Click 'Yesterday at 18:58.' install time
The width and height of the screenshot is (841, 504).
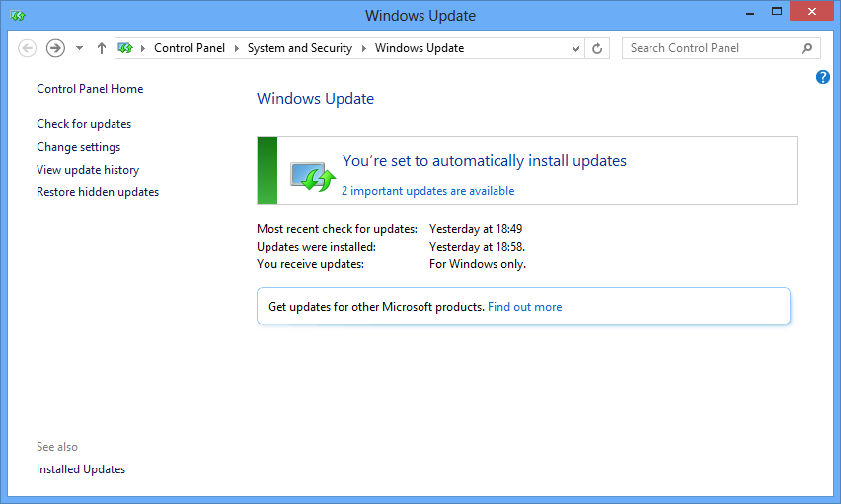click(x=478, y=247)
